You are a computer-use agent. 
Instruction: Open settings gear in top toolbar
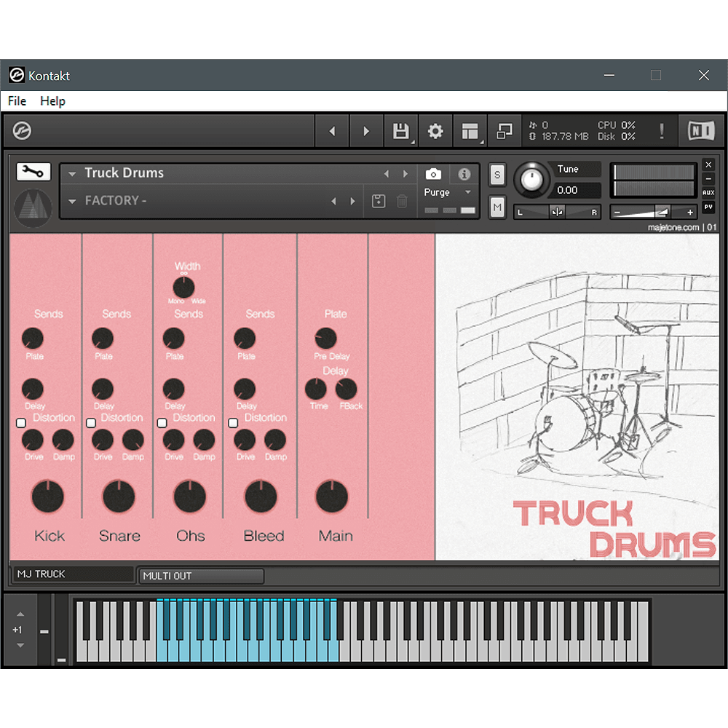435,132
